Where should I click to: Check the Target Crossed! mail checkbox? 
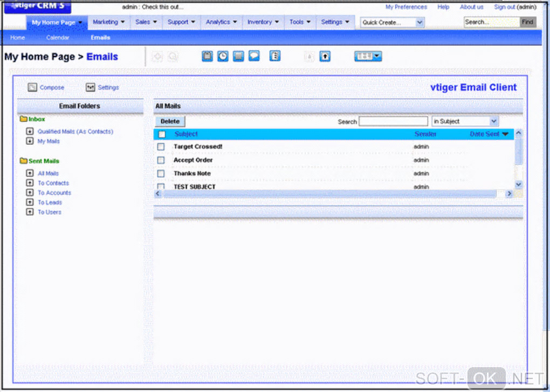click(161, 147)
